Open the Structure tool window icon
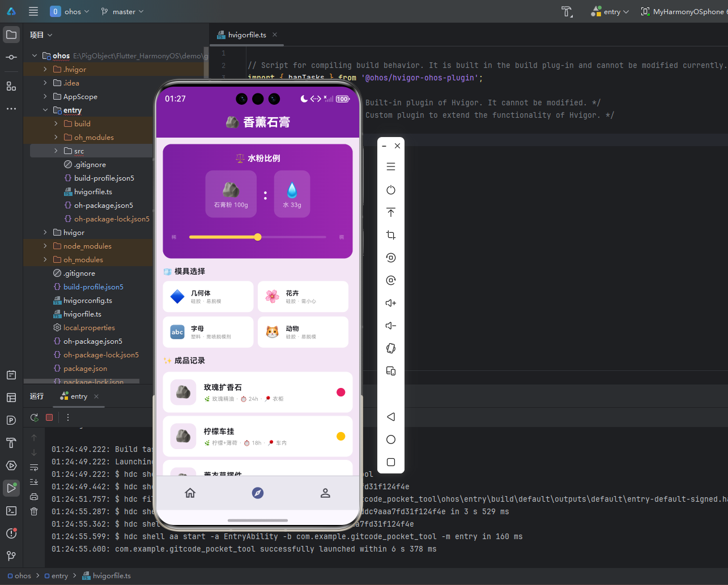 (x=11, y=86)
